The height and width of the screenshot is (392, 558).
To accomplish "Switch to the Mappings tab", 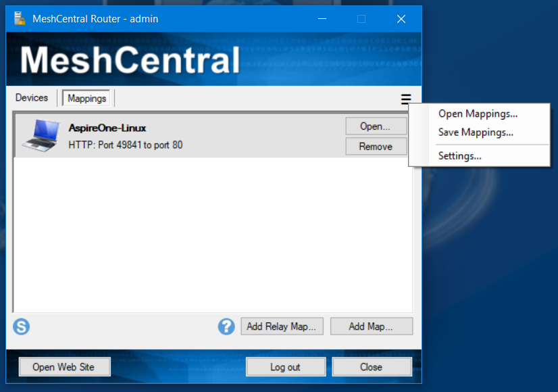I will pyautogui.click(x=86, y=98).
